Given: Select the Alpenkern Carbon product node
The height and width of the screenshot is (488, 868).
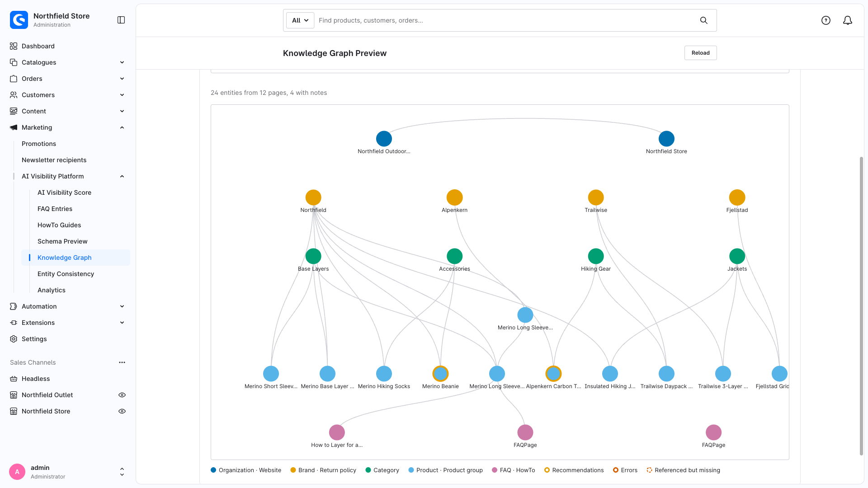Looking at the screenshot, I should click(553, 374).
